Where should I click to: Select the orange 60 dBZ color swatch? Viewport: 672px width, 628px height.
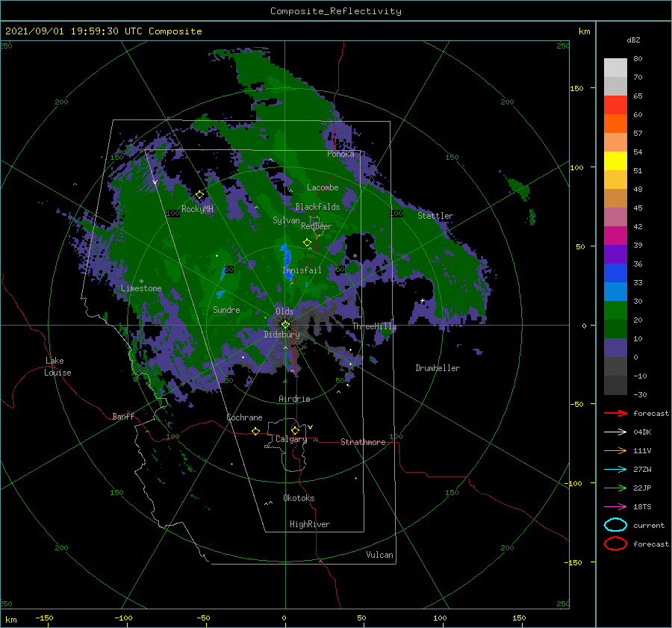(x=615, y=123)
